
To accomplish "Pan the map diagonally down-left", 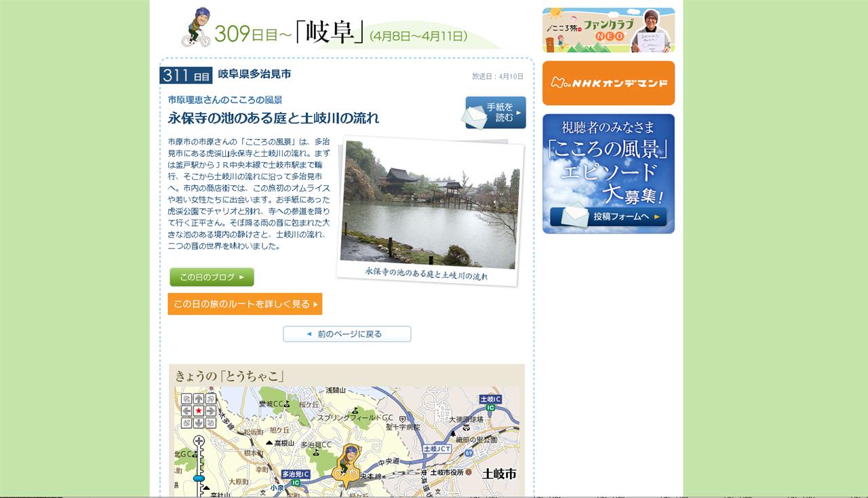I will (186, 423).
